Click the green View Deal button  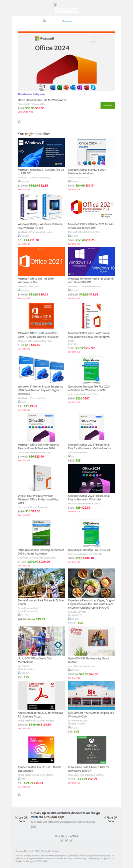click(108, 105)
